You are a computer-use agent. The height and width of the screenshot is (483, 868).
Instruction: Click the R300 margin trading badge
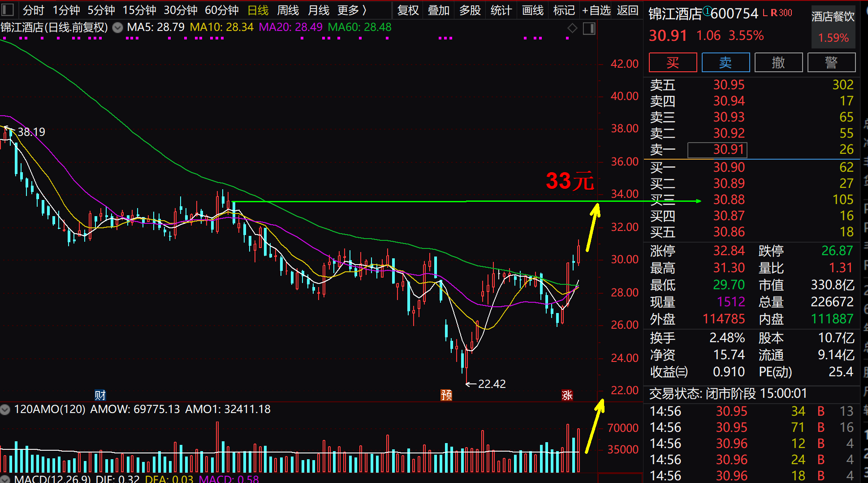click(x=782, y=13)
